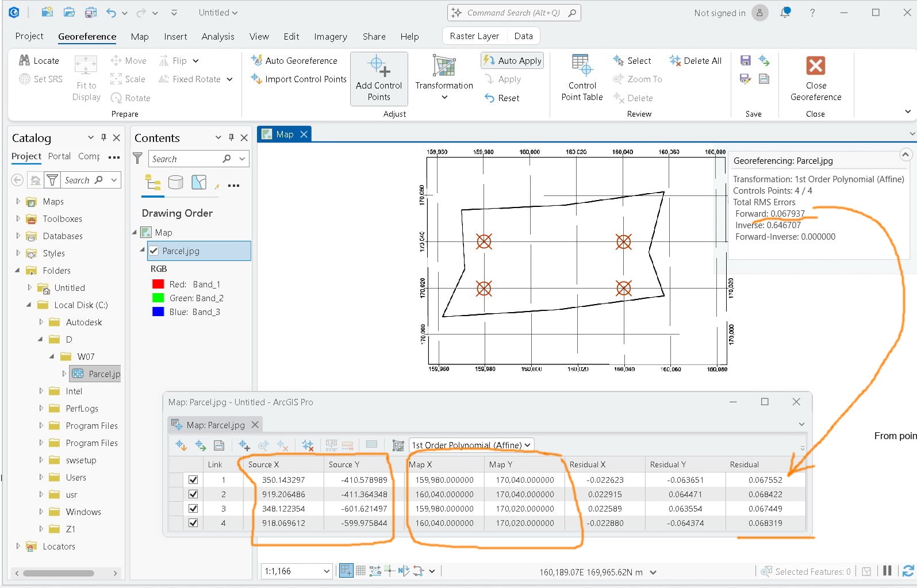Screen dimensions: 917x588
Task: Click Add Control Points tool
Action: click(379, 79)
